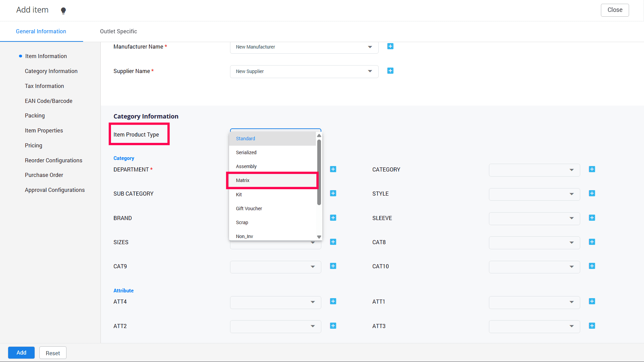Switch to General Information tab

point(41,31)
